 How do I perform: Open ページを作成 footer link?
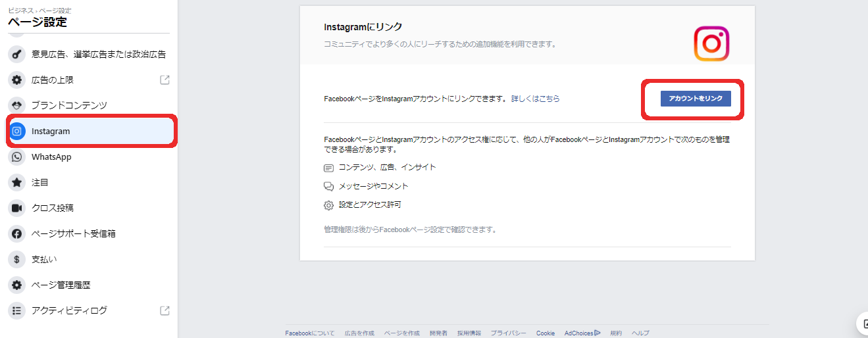tap(401, 333)
